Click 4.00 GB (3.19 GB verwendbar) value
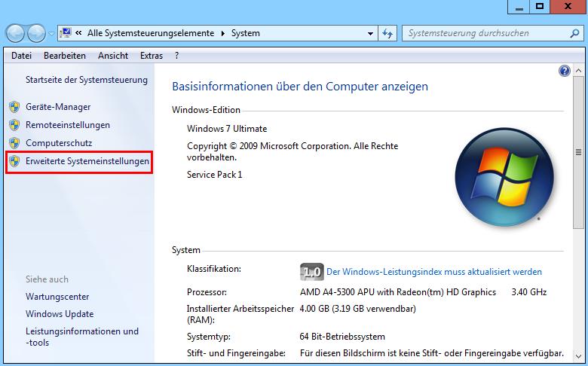588x366 pixels. (358, 309)
